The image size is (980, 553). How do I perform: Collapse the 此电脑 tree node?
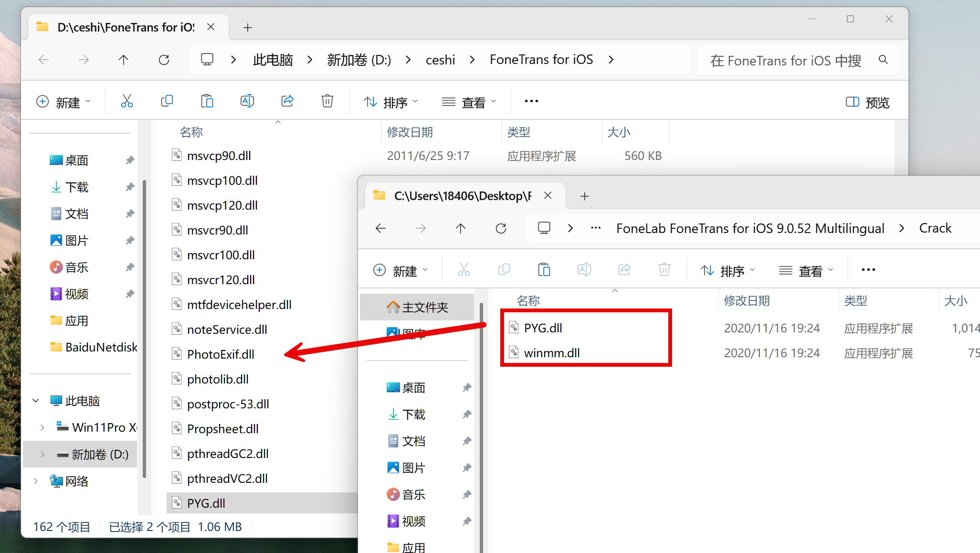[36, 401]
